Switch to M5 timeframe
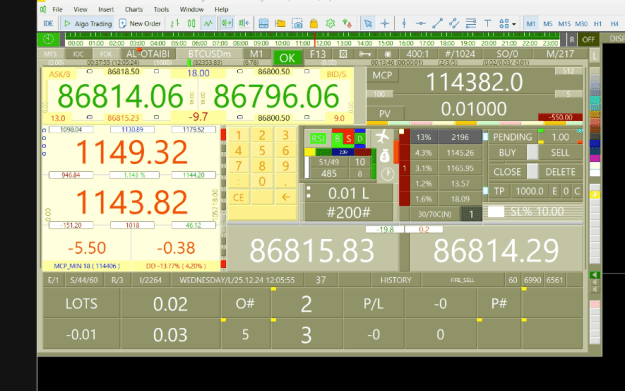Image resolution: width=625 pixels, height=391 pixels. pyautogui.click(x=548, y=24)
